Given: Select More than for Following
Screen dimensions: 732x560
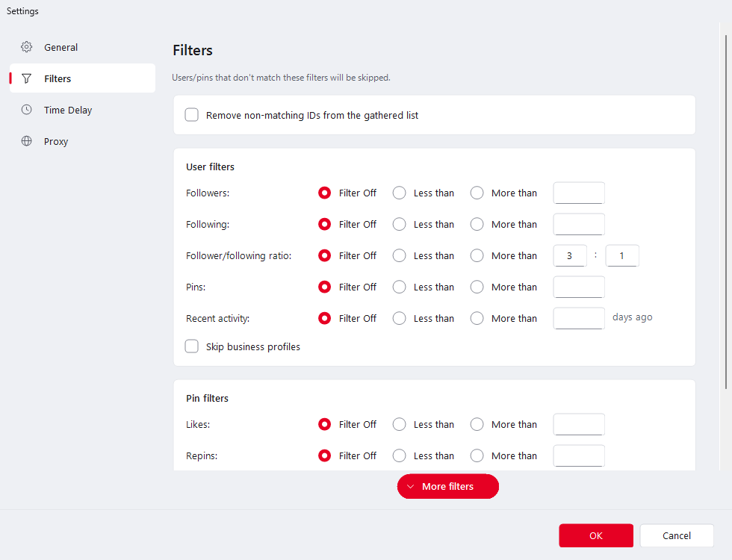Looking at the screenshot, I should [477, 224].
